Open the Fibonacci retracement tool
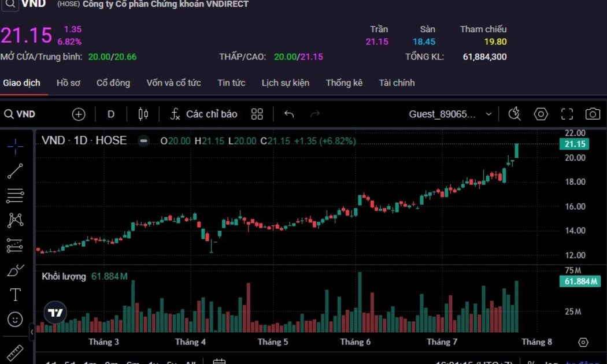The width and height of the screenshot is (607, 364). coord(16,196)
